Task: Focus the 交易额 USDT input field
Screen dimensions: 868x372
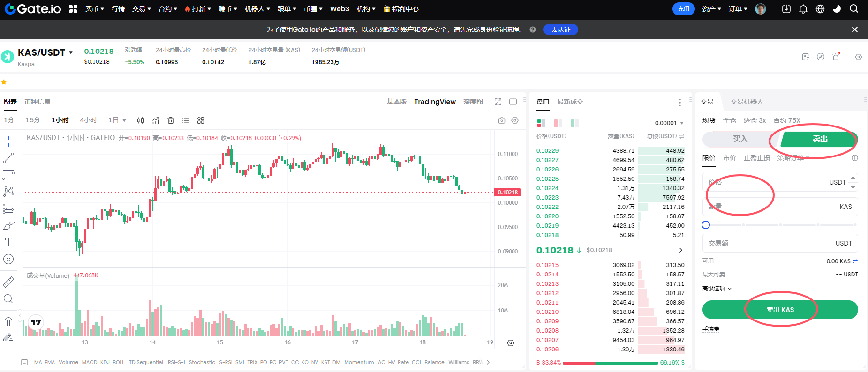Action: click(x=780, y=243)
